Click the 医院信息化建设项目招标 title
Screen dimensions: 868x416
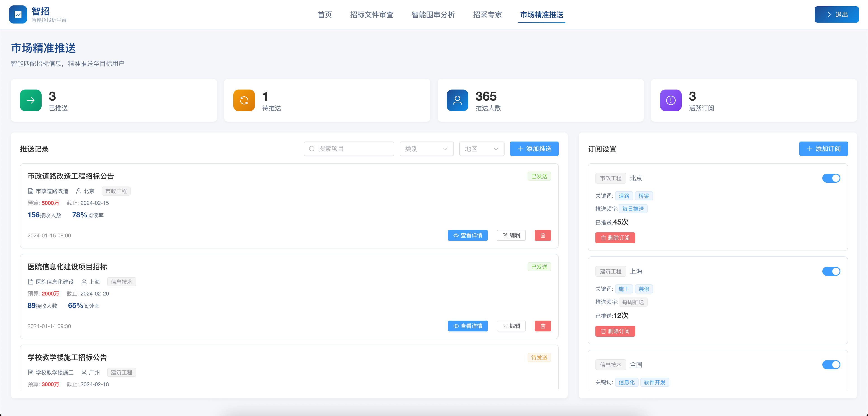[67, 267]
